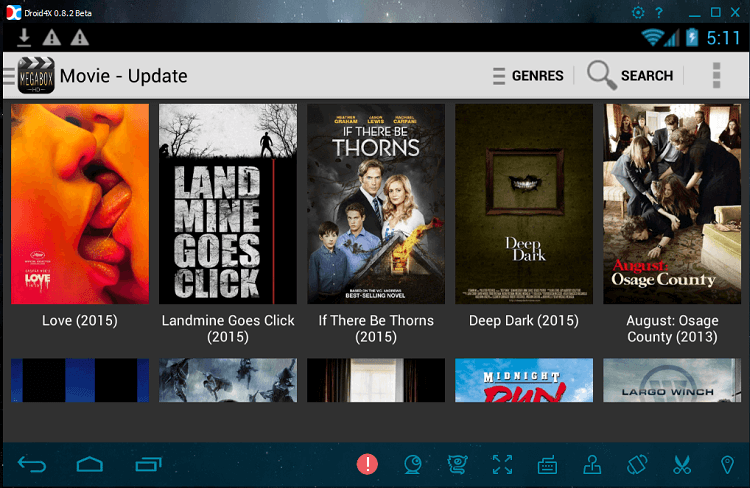Click the battery charging status icon
This screenshot has width=750, height=488.
pyautogui.click(x=692, y=37)
